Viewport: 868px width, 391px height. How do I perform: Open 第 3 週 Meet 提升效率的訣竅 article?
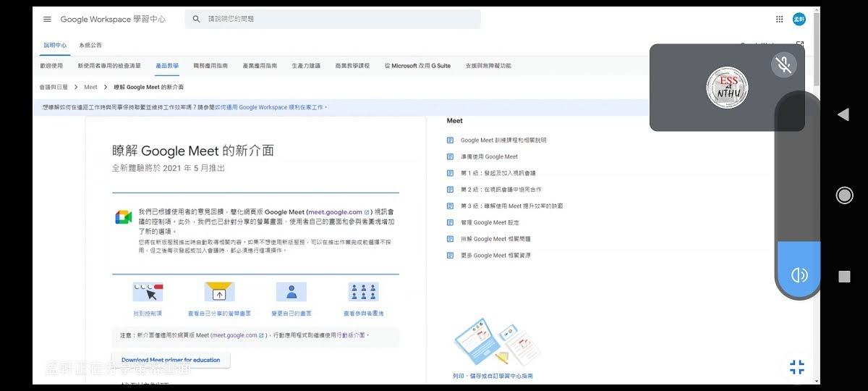click(x=511, y=206)
